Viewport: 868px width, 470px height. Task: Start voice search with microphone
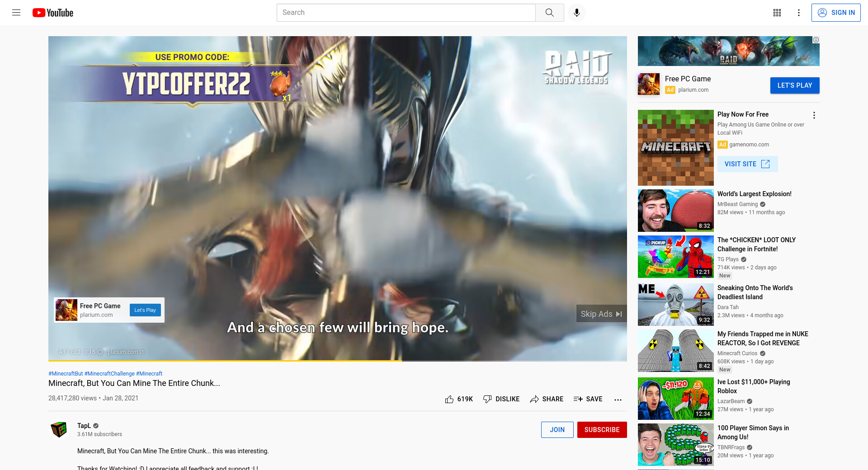tap(576, 13)
